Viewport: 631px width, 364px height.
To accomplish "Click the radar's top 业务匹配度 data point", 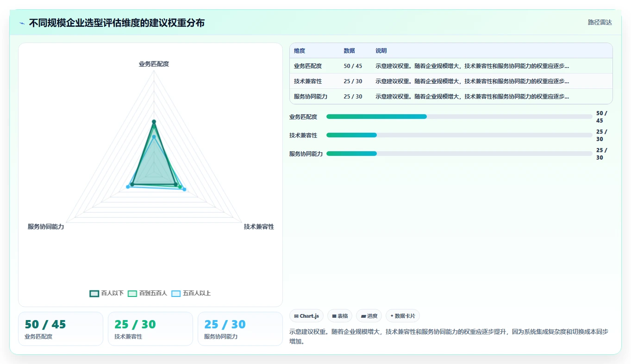I will click(154, 122).
